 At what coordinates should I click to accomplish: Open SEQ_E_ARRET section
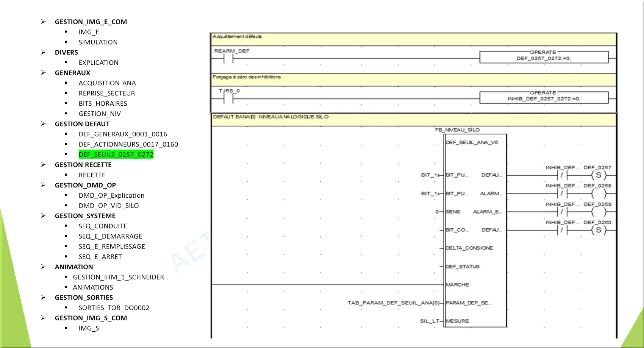pyautogui.click(x=100, y=257)
